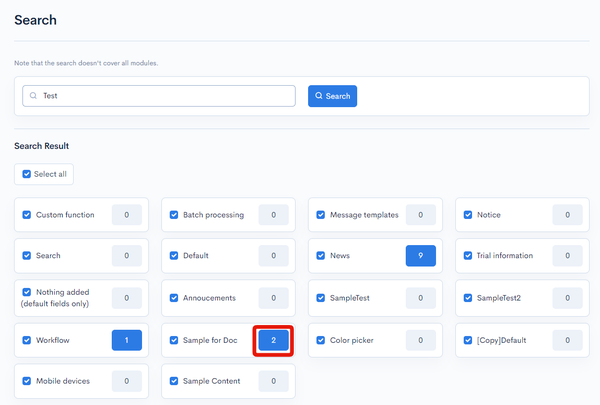Viewport: 600px width, 405px height.
Task: Uncheck the Mobile devices checkbox
Action: [x=26, y=381]
